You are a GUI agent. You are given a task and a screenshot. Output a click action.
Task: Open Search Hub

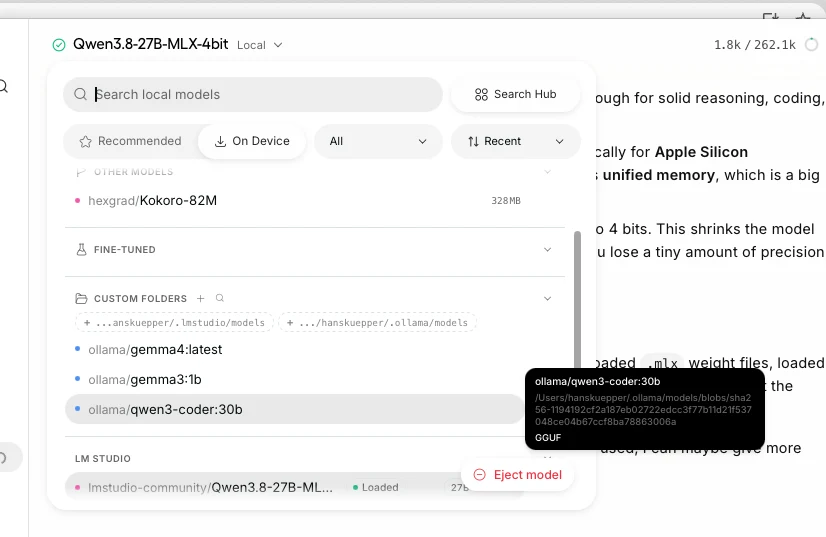(516, 94)
